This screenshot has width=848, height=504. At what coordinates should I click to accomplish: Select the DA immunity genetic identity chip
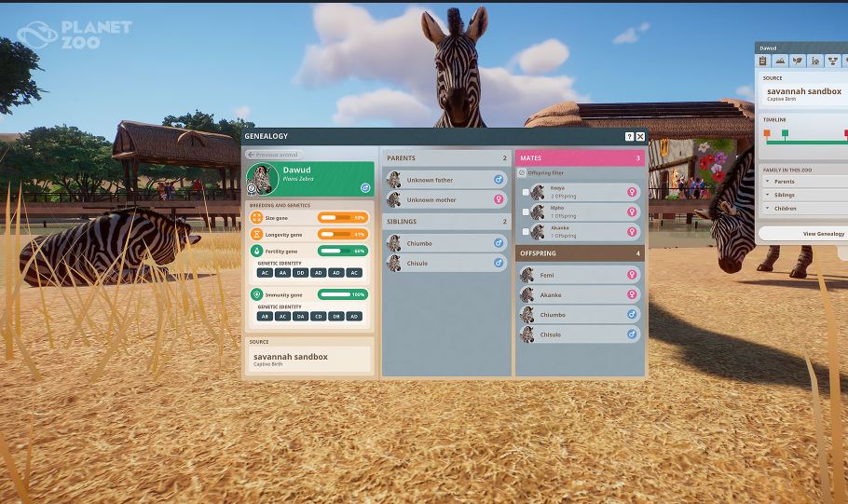(x=300, y=317)
